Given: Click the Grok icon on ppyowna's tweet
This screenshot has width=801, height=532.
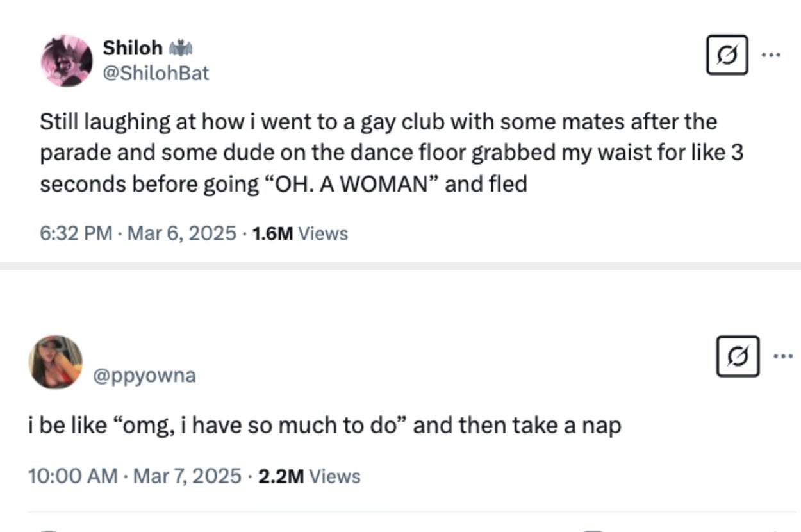Looking at the screenshot, I should coord(738,356).
